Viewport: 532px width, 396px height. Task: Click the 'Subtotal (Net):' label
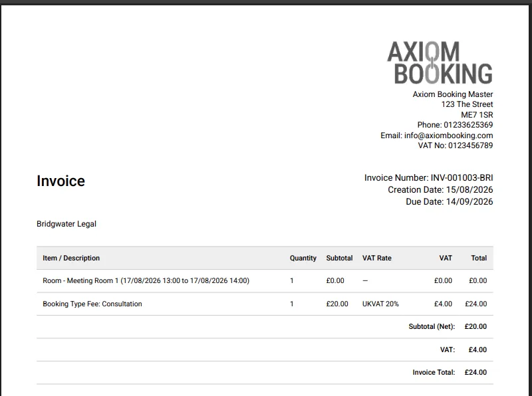tap(432, 326)
